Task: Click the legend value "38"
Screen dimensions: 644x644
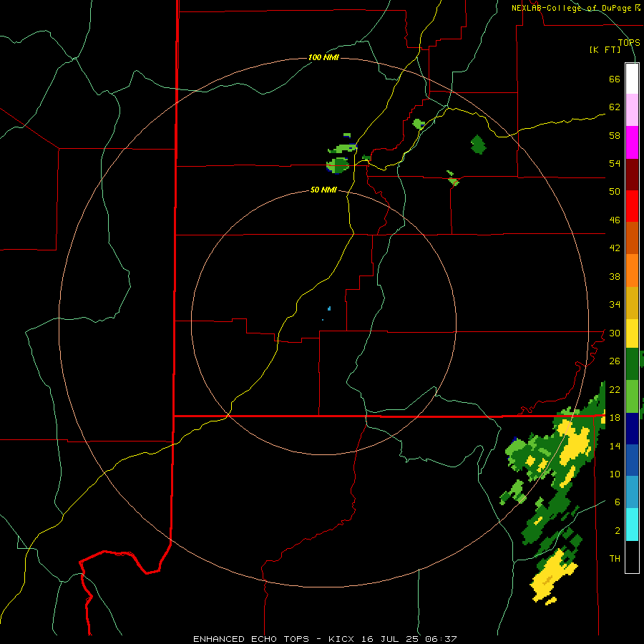Action: tap(615, 276)
